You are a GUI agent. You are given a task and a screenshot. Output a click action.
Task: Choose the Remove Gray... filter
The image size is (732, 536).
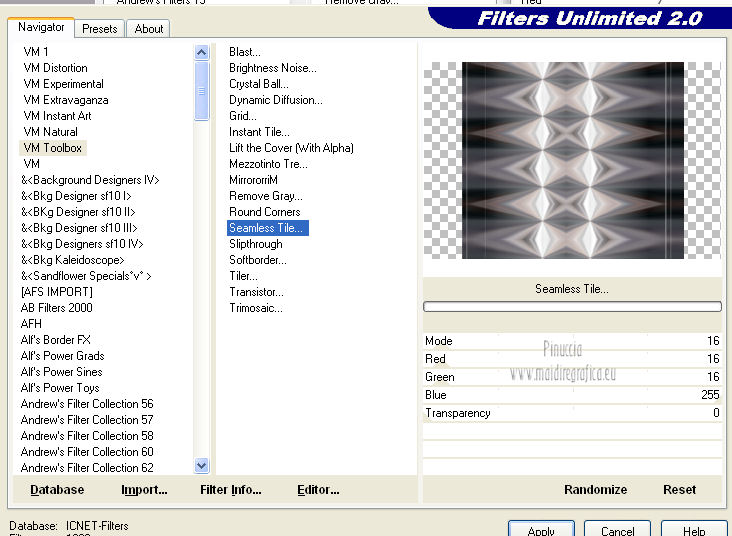(266, 196)
